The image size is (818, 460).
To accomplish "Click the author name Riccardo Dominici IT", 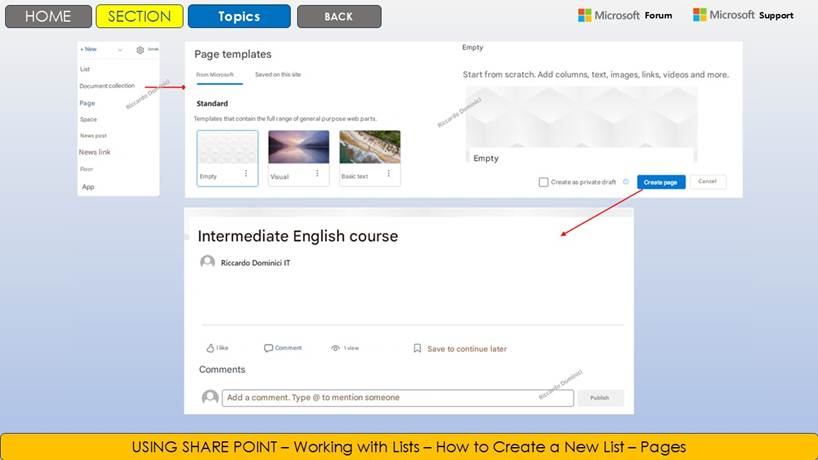I will 256,263.
